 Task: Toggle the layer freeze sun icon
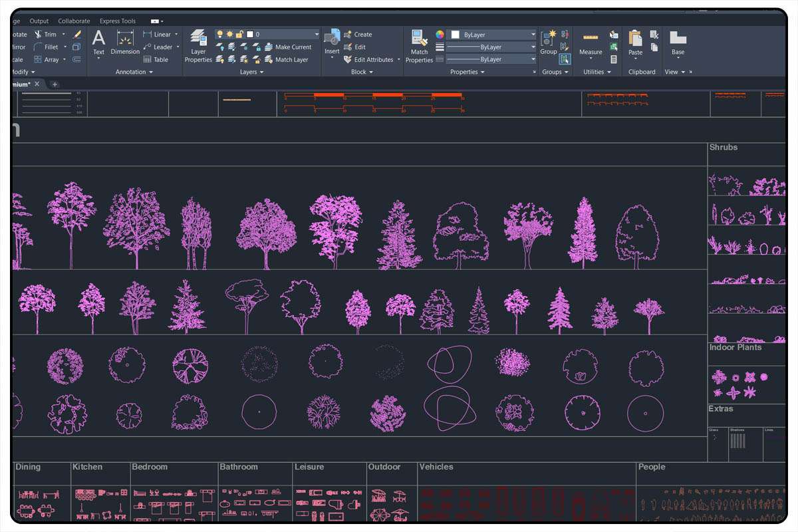click(x=230, y=34)
